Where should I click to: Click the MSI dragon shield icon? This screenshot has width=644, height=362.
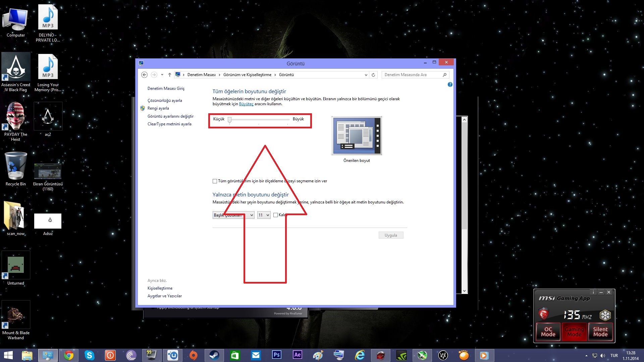[543, 314]
